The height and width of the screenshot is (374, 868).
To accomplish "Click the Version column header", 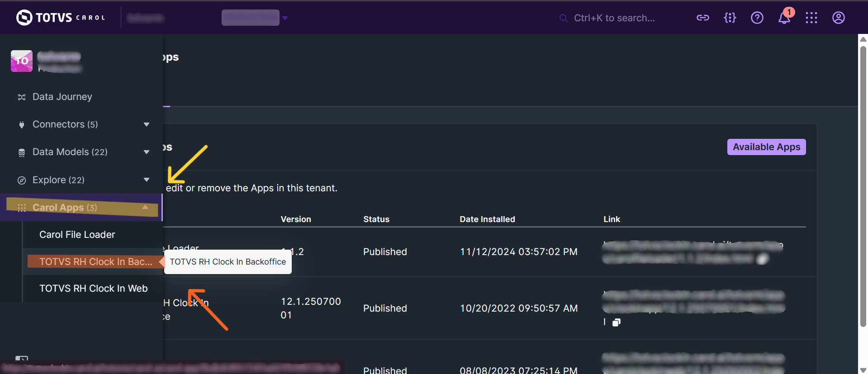I will pos(296,219).
